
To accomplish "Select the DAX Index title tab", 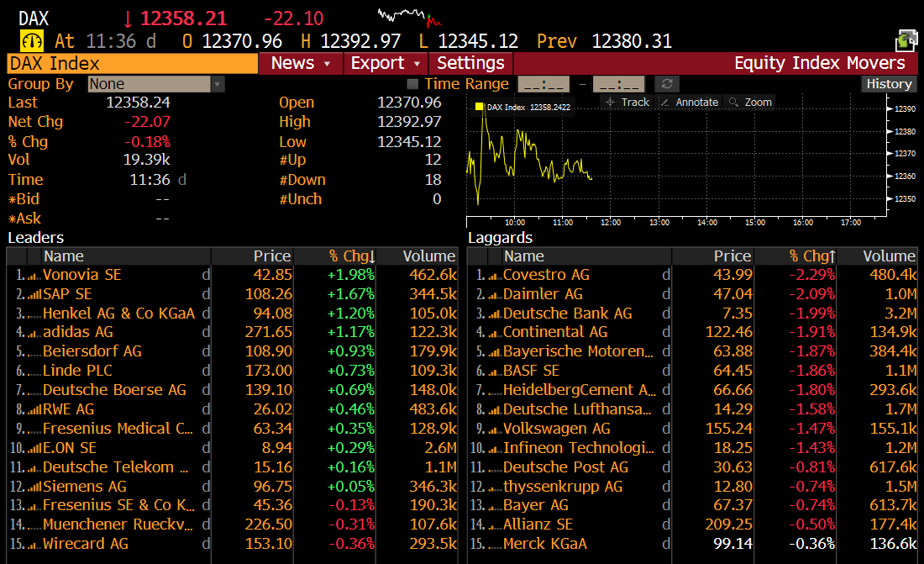I will pyautogui.click(x=132, y=63).
